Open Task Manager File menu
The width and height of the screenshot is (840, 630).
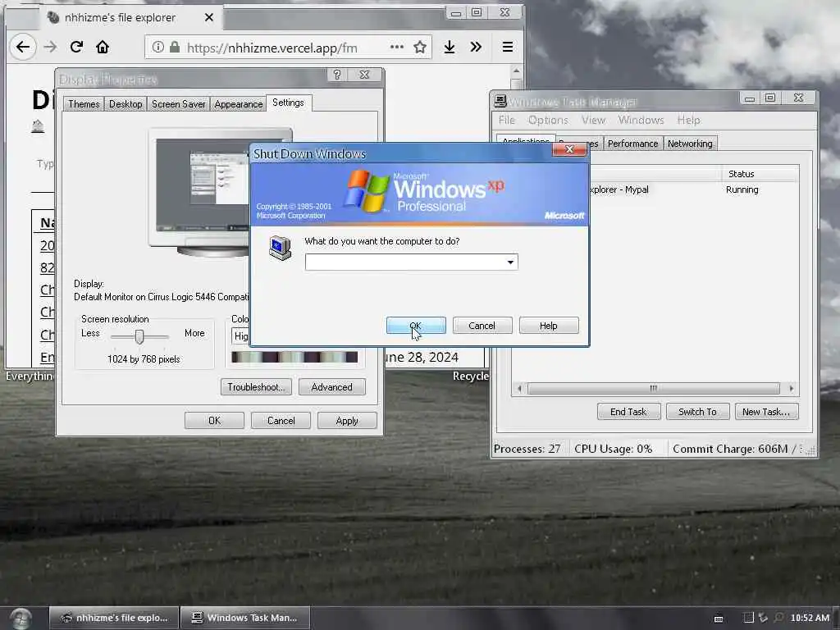click(506, 120)
